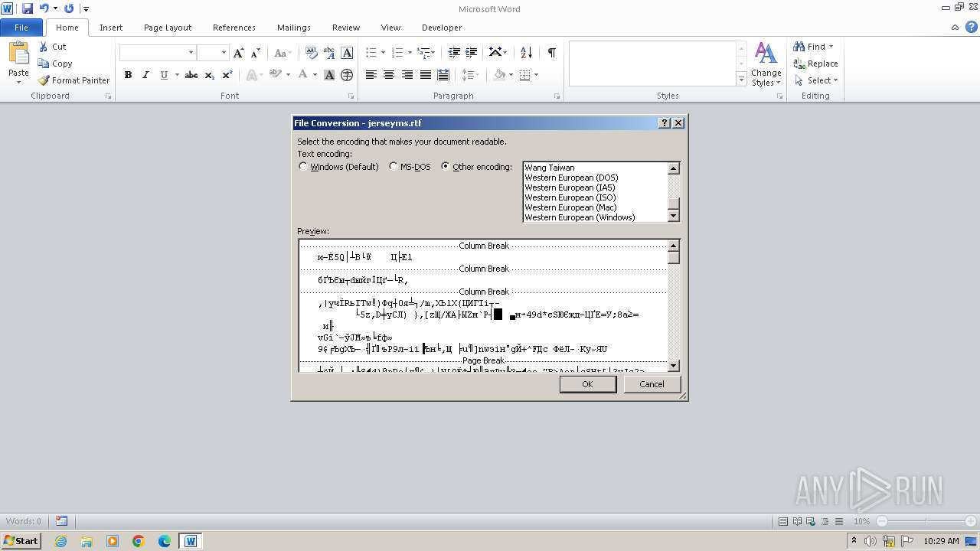Select Western European (Windows) encoding
Image resolution: width=980 pixels, height=551 pixels.
(595, 217)
